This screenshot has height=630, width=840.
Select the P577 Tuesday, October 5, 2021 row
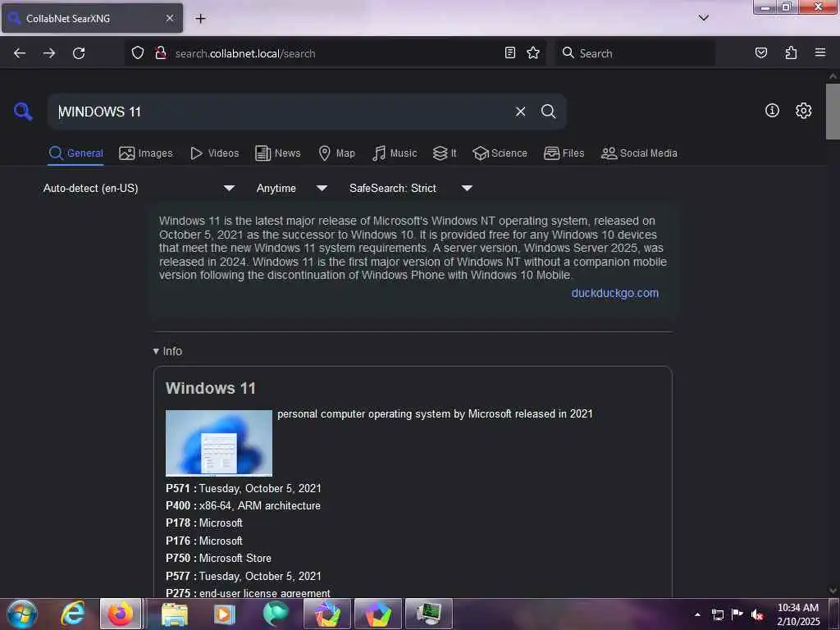click(243, 576)
